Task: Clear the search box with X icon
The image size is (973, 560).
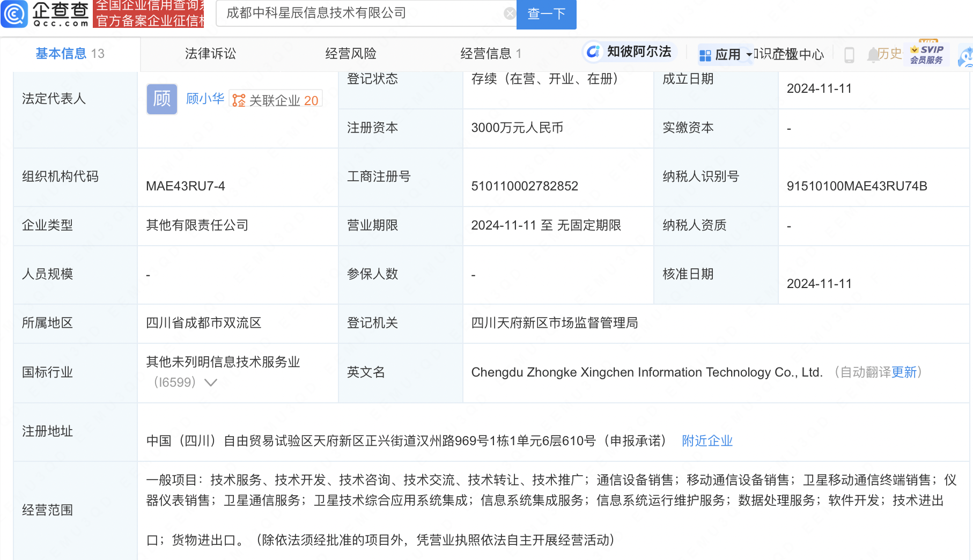Action: pos(510,13)
